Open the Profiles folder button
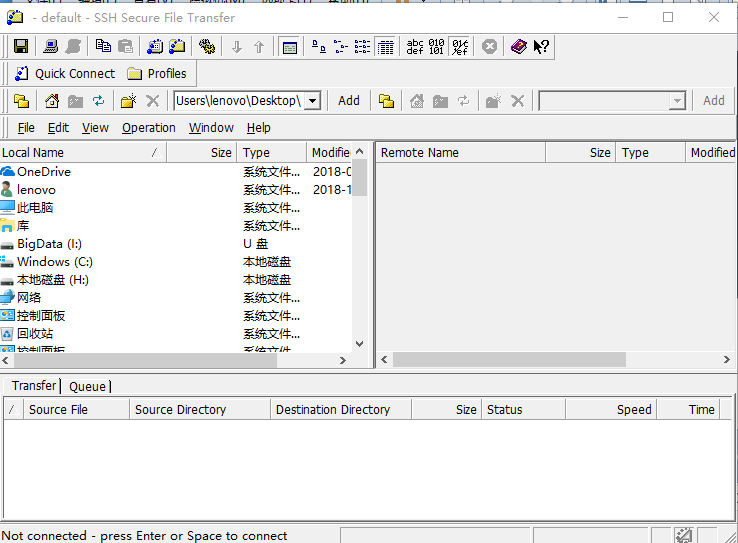 click(157, 73)
